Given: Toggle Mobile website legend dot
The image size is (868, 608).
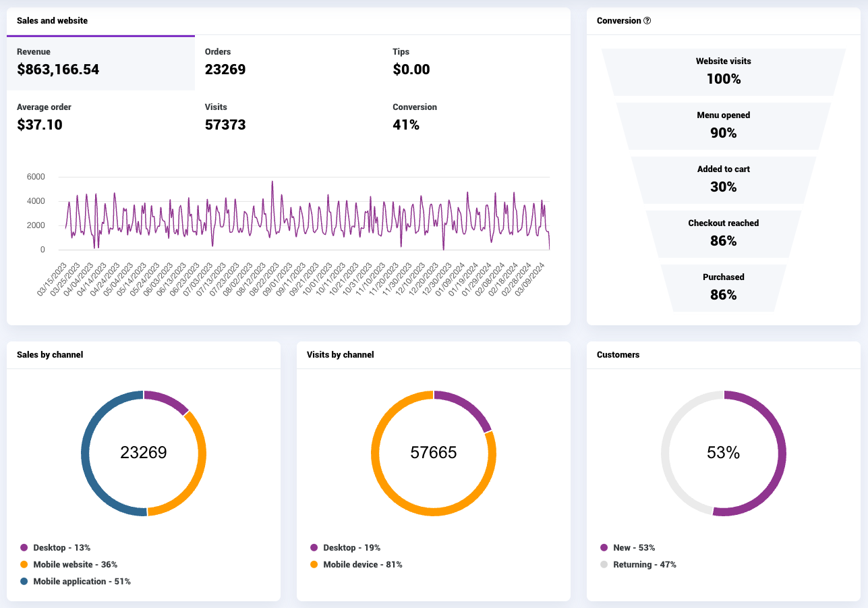Looking at the screenshot, I should [x=24, y=565].
